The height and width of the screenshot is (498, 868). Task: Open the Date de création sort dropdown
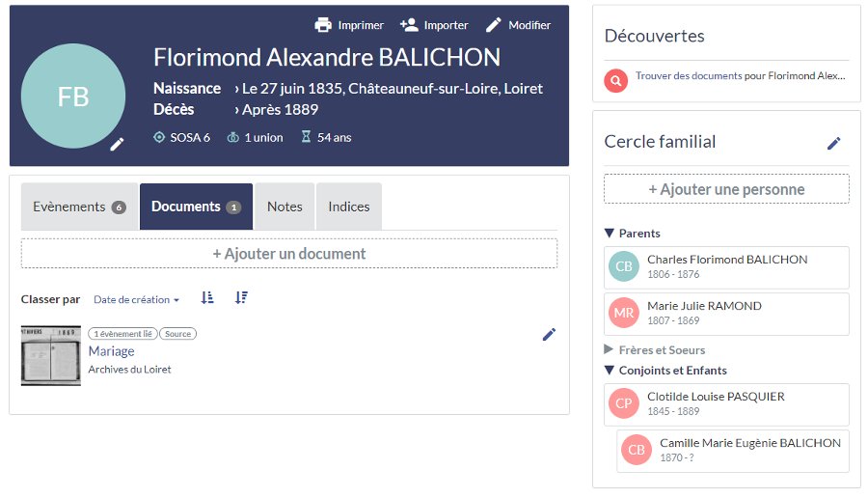pyautogui.click(x=136, y=300)
